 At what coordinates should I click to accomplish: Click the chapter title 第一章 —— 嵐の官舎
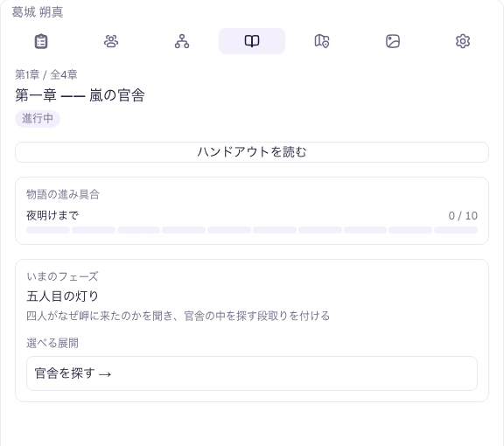80,95
